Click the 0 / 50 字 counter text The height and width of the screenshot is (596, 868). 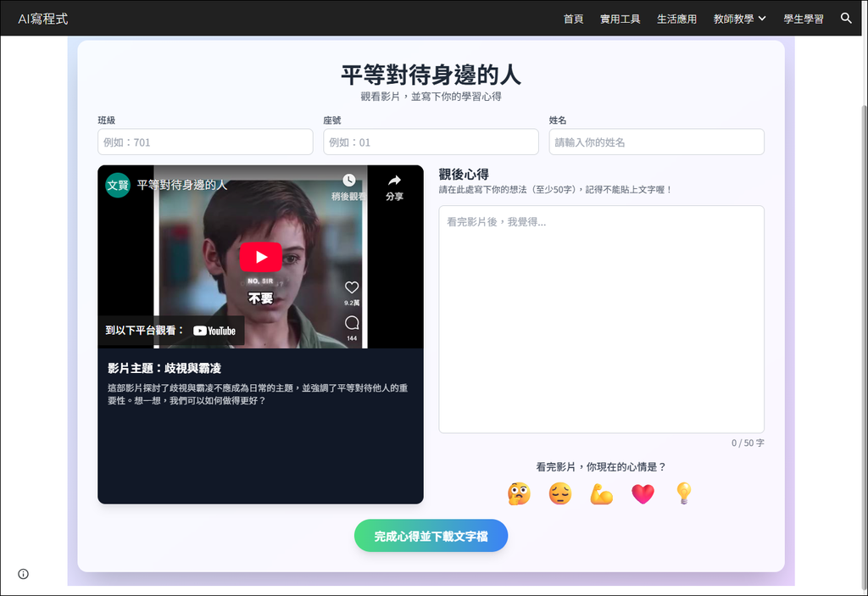coord(748,443)
